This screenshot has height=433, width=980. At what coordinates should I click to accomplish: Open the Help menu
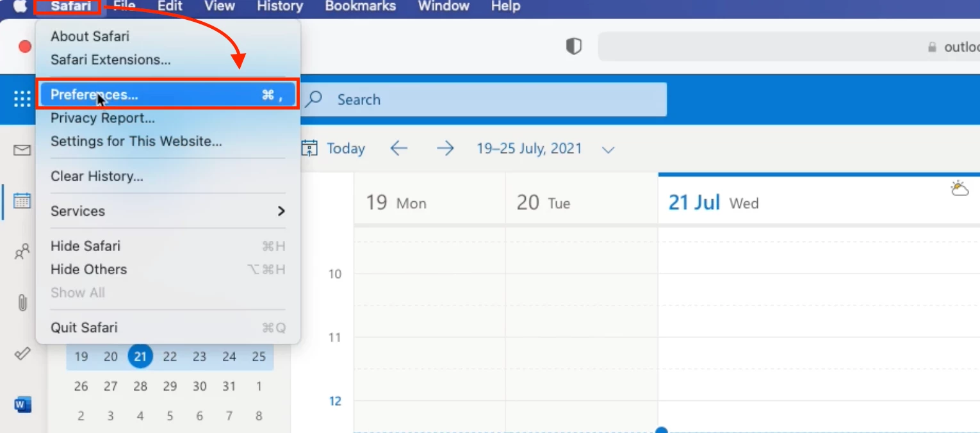click(505, 6)
